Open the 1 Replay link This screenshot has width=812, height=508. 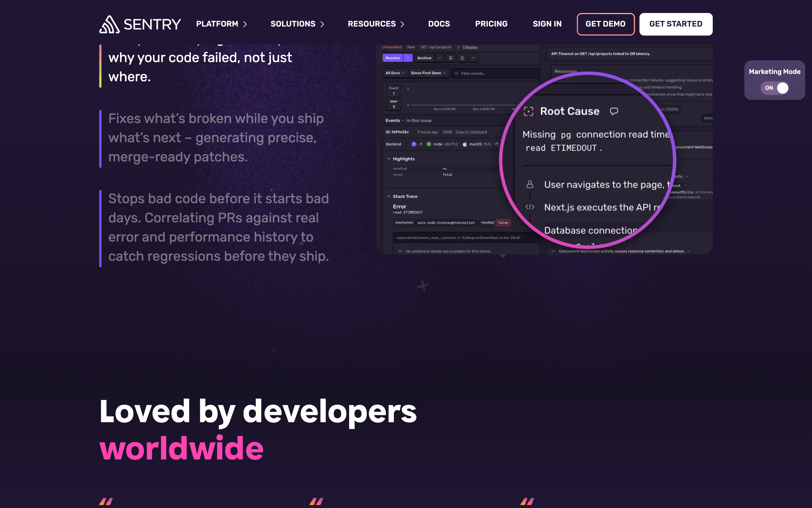(x=470, y=47)
